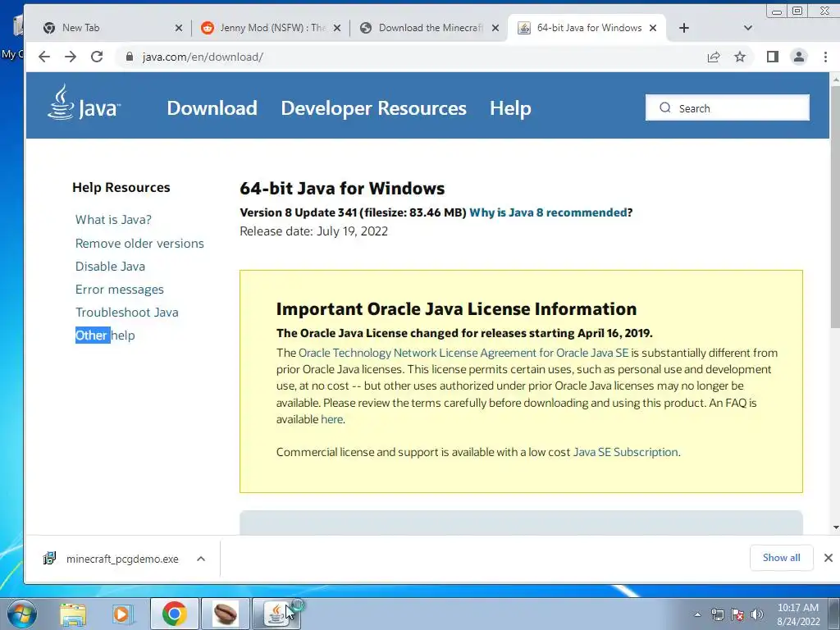Bookmark this page with star icon
Image resolution: width=840 pixels, height=630 pixels.
click(740, 57)
